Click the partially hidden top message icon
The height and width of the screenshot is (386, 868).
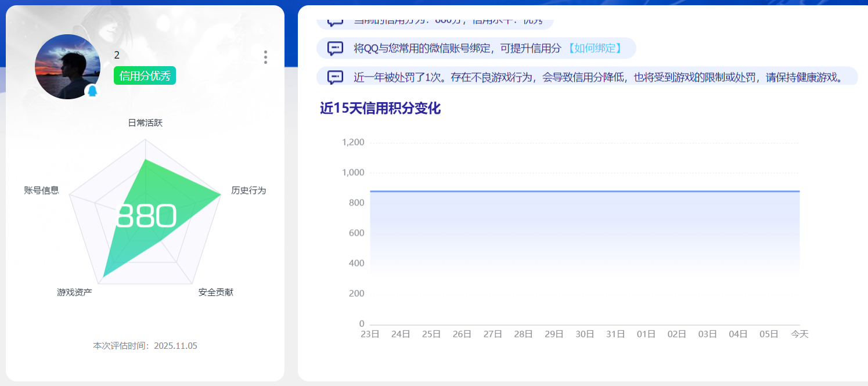click(x=335, y=22)
